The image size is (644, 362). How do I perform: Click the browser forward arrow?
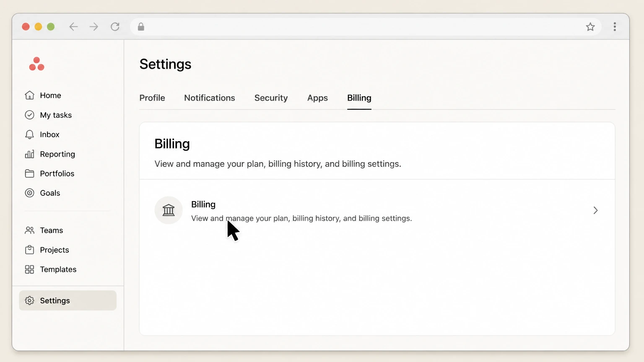[94, 27]
